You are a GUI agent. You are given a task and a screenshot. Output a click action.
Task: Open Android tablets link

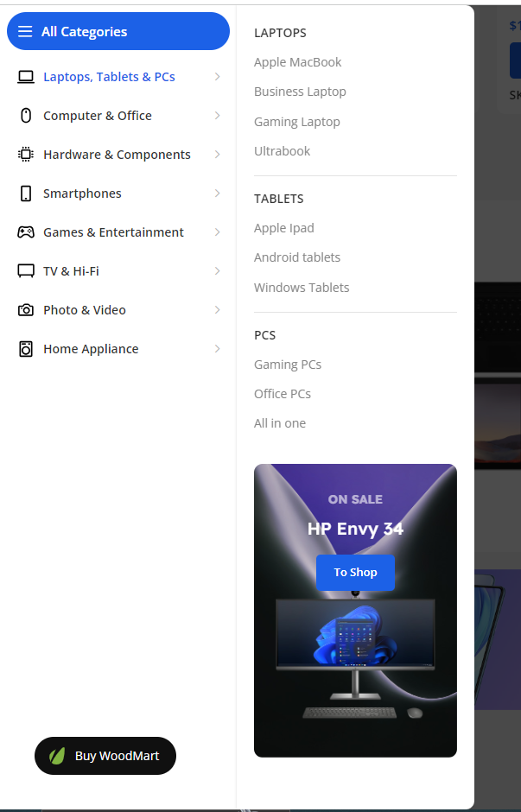pos(297,257)
